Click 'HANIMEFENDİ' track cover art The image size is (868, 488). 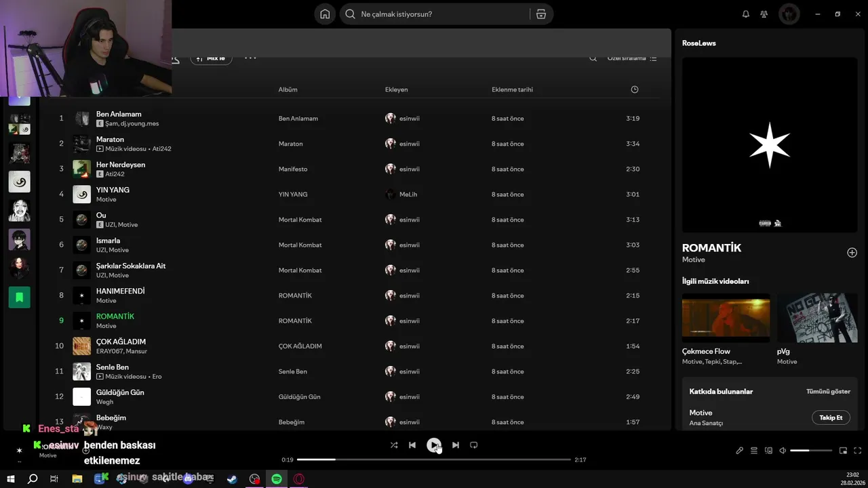point(82,296)
